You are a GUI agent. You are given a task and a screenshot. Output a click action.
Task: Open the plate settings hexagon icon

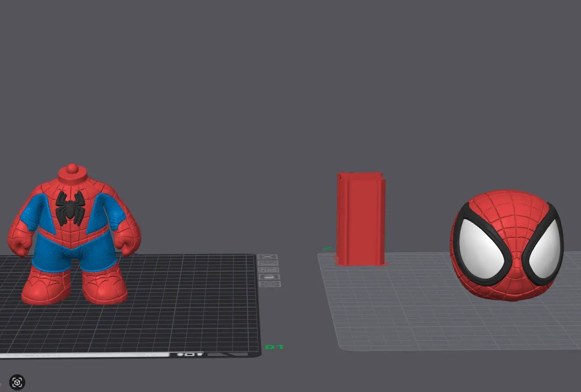(x=270, y=284)
